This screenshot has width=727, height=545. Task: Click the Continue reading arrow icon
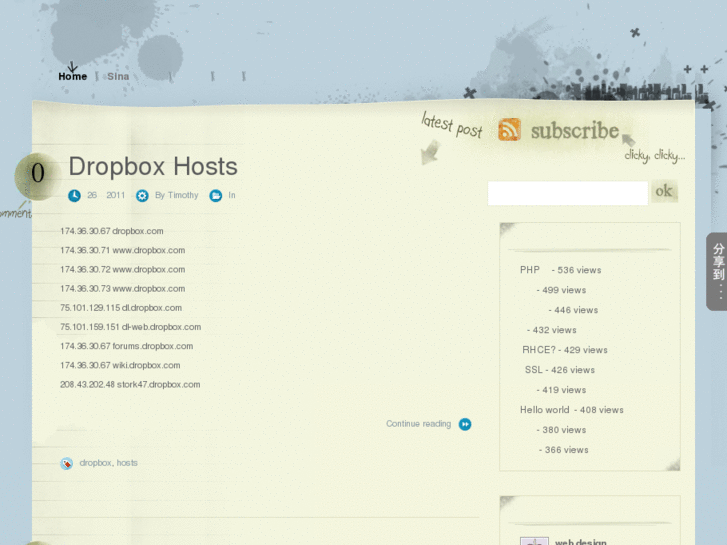(x=465, y=424)
